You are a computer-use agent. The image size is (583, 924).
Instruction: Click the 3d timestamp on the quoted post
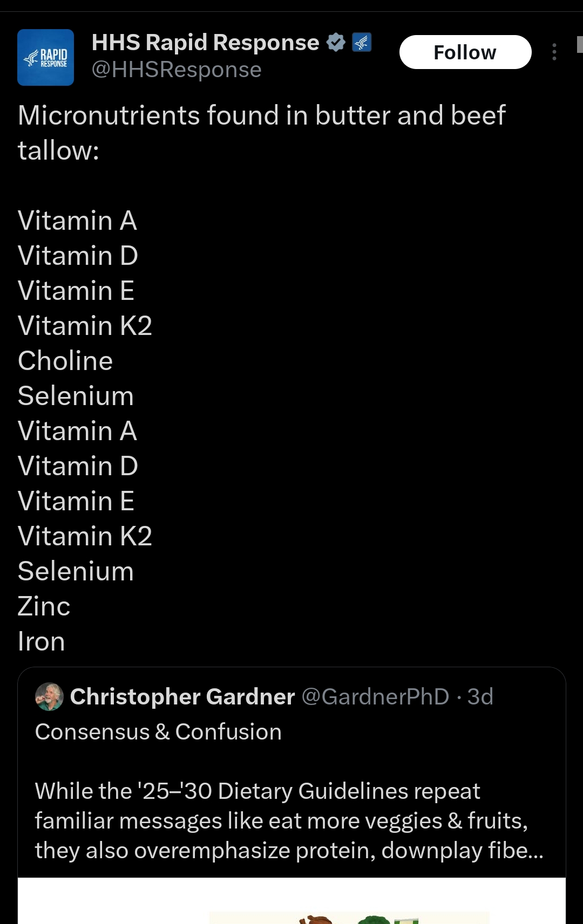[480, 696]
